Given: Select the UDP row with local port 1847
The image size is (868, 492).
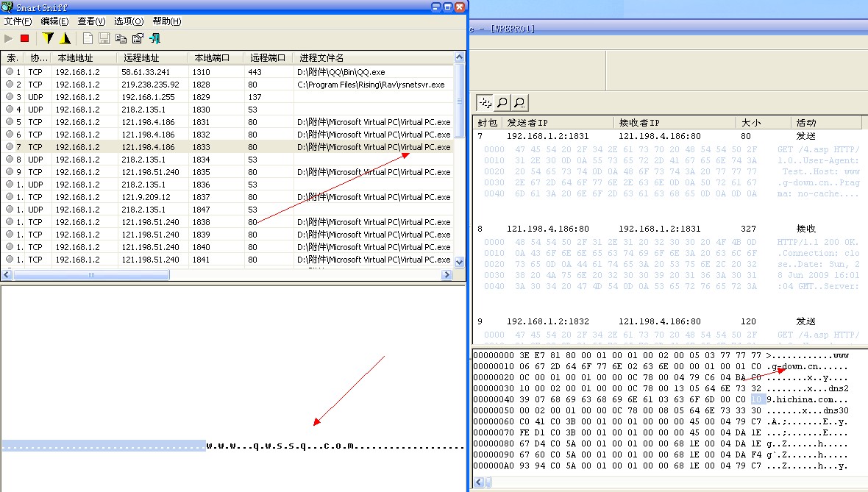Looking at the screenshot, I should (x=227, y=209).
